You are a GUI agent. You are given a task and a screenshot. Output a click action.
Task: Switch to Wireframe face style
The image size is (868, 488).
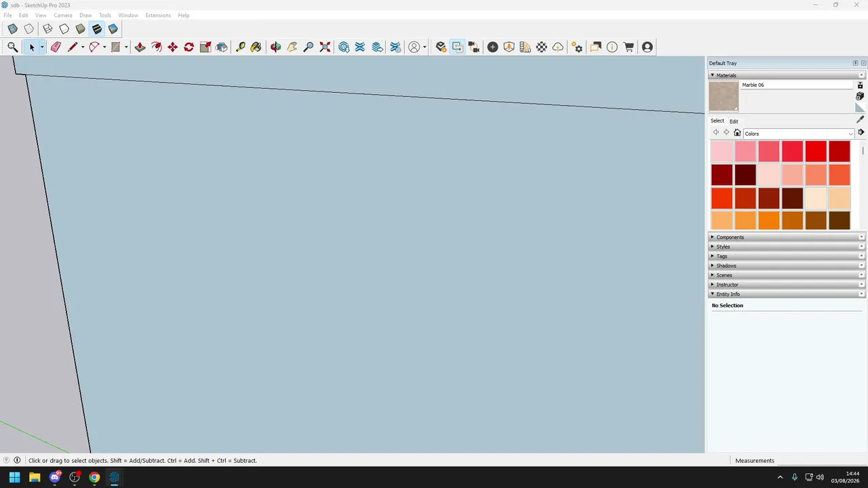(x=47, y=29)
